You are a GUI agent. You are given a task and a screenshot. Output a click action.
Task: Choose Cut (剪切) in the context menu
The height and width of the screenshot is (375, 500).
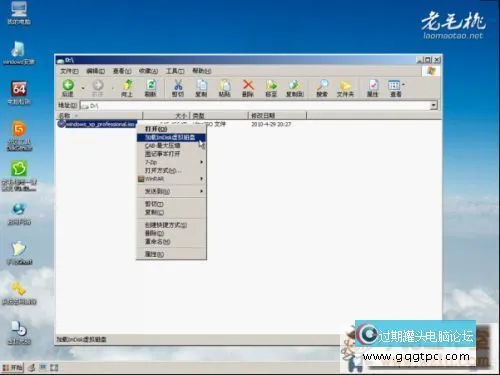[171, 204]
